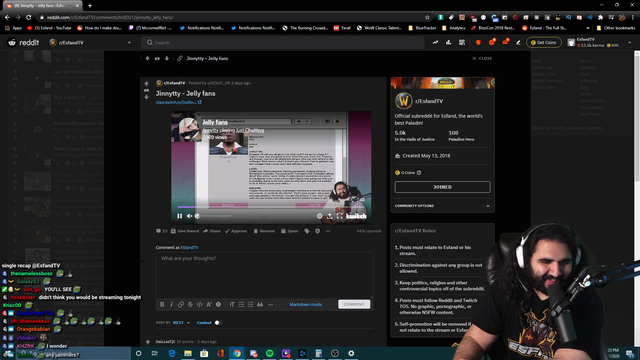Viewport: 640px width, 360px height.
Task: Insert a bulleted list in comment editor
Action: [x=241, y=304]
